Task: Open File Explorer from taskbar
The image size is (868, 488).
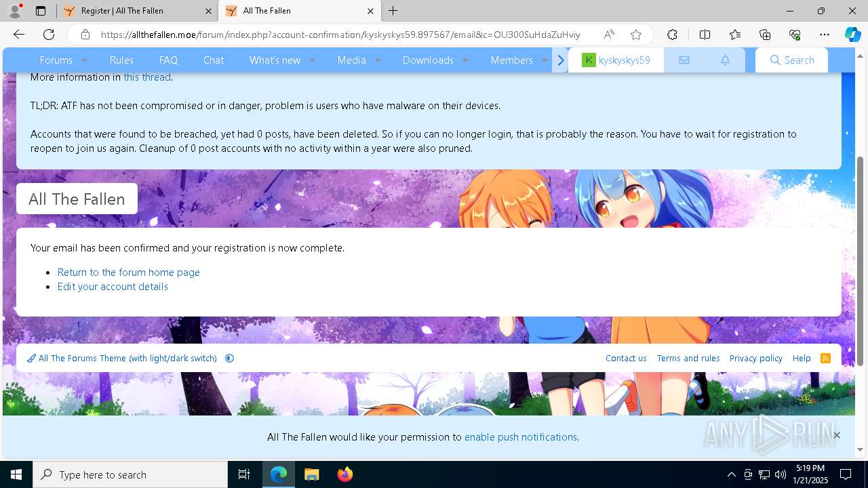Action: (311, 474)
